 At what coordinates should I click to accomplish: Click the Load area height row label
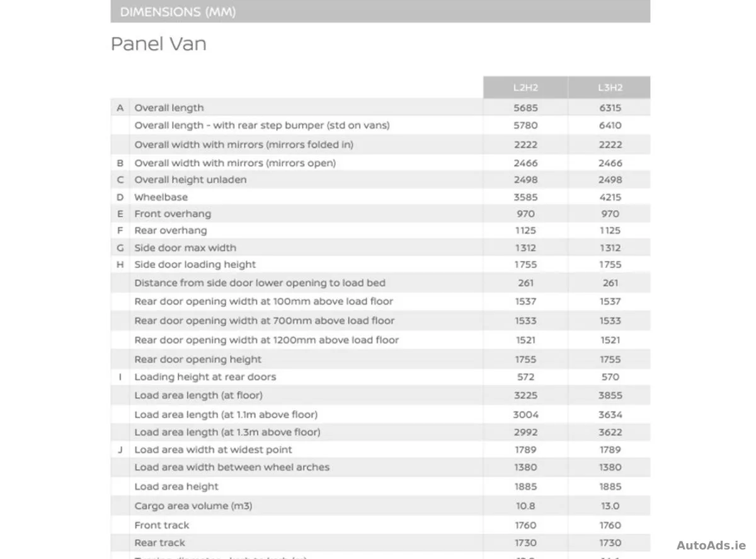pyautogui.click(x=176, y=487)
